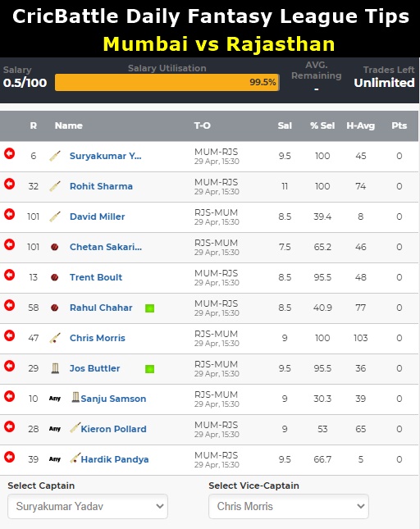This screenshot has width=420, height=529.
Task: Remove Chris Morris via red arrow icon
Action: click(10, 335)
